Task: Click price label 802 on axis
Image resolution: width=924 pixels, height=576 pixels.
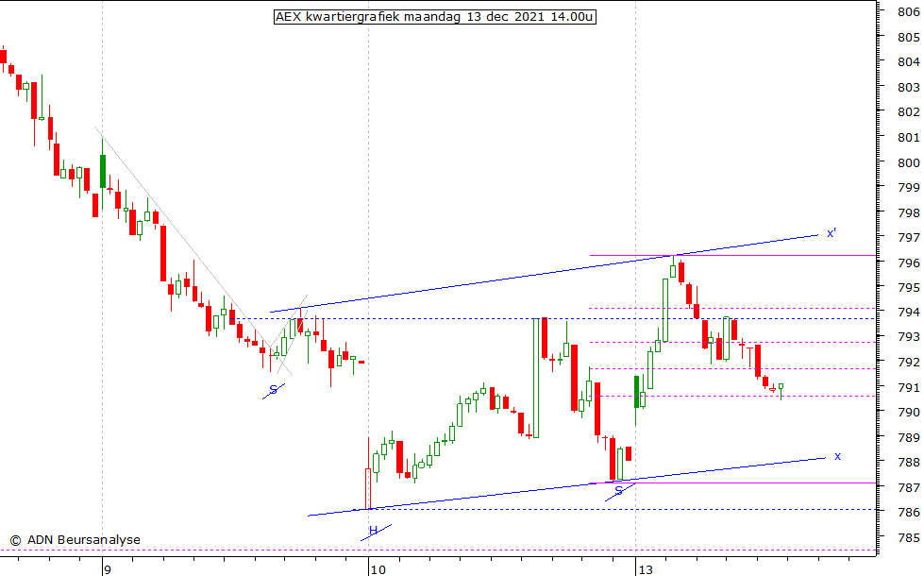Action: (x=908, y=112)
